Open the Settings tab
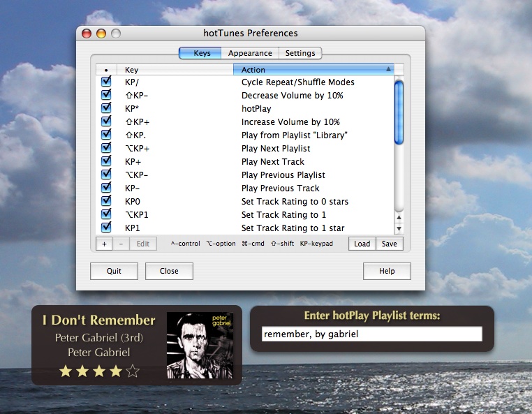532x414 pixels. coord(300,53)
